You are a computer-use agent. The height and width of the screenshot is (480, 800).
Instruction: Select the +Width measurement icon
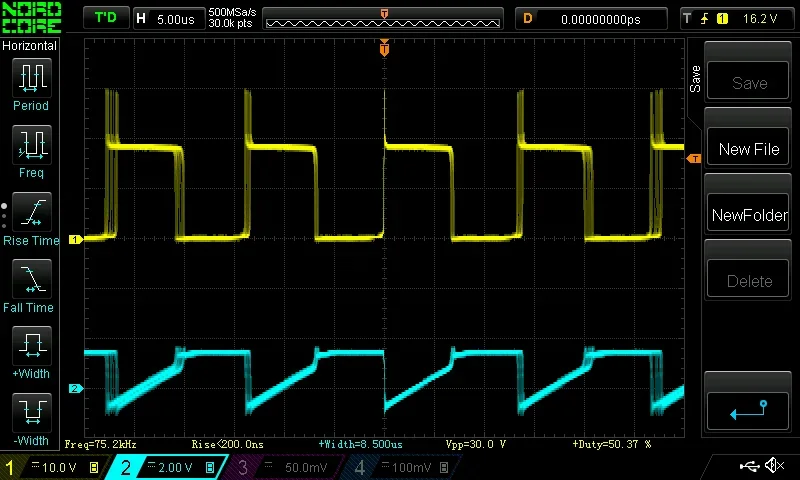[x=32, y=345]
